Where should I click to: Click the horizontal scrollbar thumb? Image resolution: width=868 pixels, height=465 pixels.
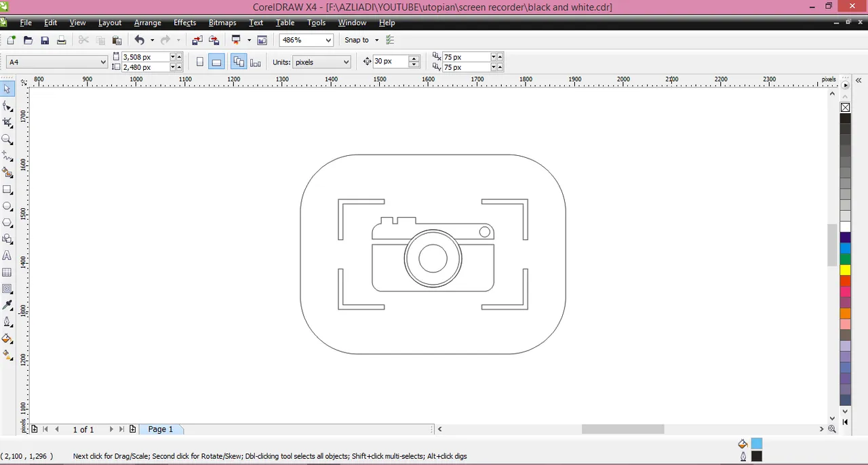[x=623, y=429]
